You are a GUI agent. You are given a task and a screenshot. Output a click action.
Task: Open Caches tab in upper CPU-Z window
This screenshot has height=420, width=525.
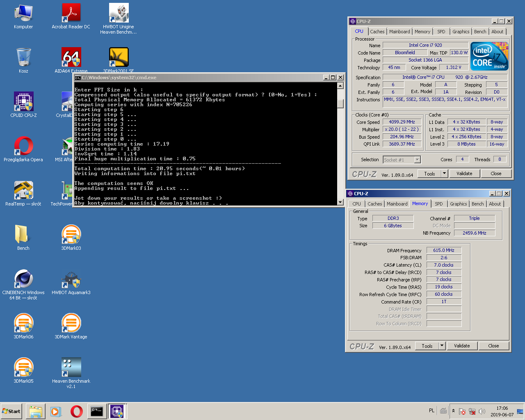pos(377,32)
